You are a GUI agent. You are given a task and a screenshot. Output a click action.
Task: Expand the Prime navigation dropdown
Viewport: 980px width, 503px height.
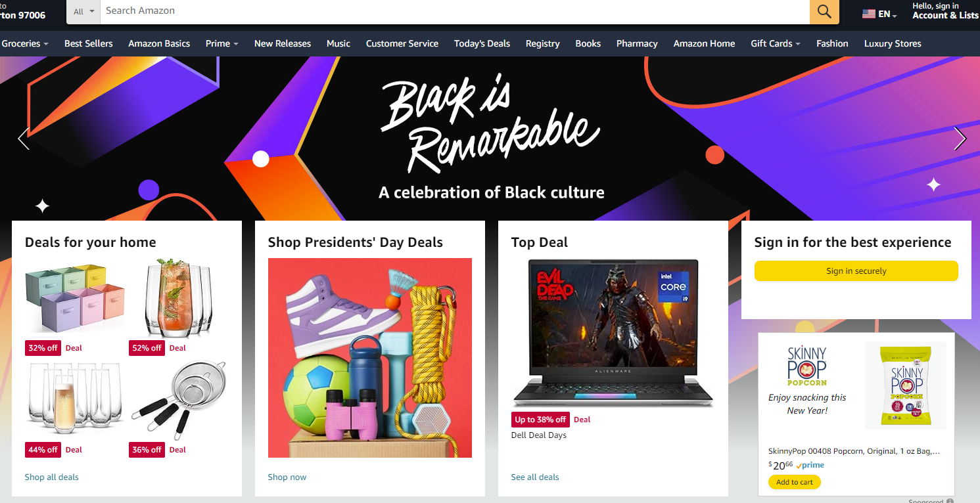click(222, 43)
